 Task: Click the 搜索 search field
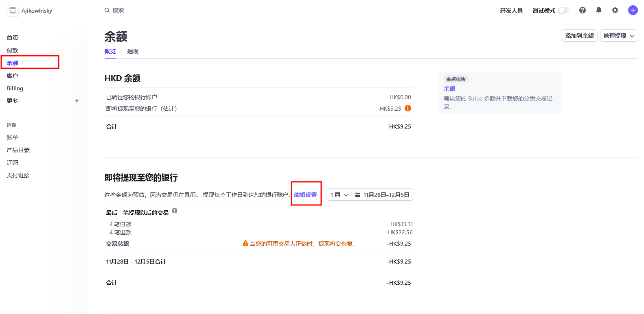click(x=118, y=10)
